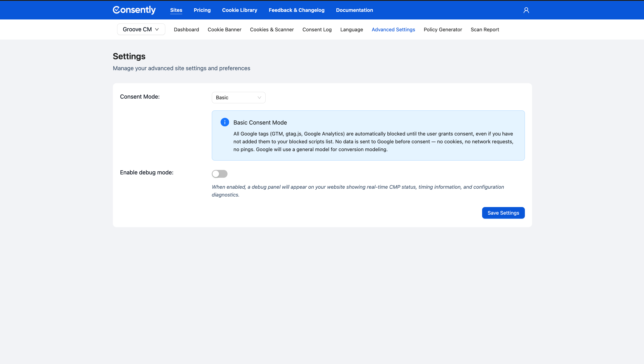Open the Consent Log tab
644x364 pixels.
pos(317,30)
